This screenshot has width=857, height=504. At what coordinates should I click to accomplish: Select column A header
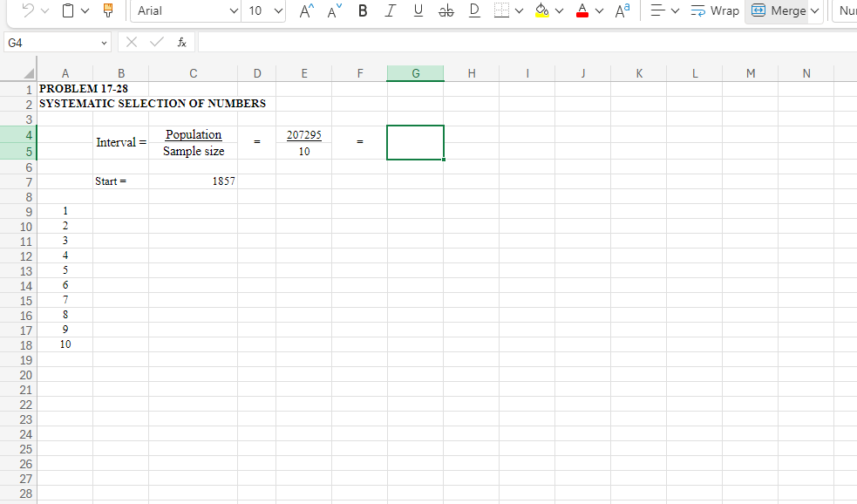tap(65, 73)
